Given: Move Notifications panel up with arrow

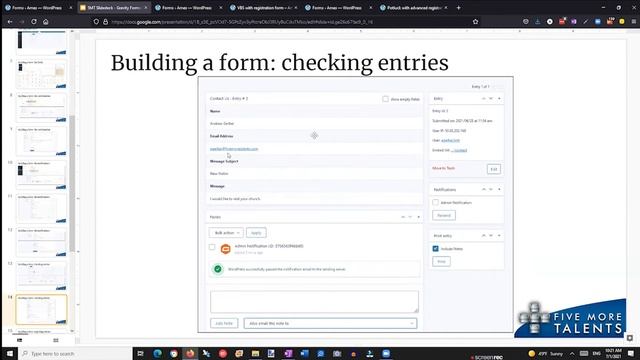Looking at the screenshot, I should (x=484, y=189).
